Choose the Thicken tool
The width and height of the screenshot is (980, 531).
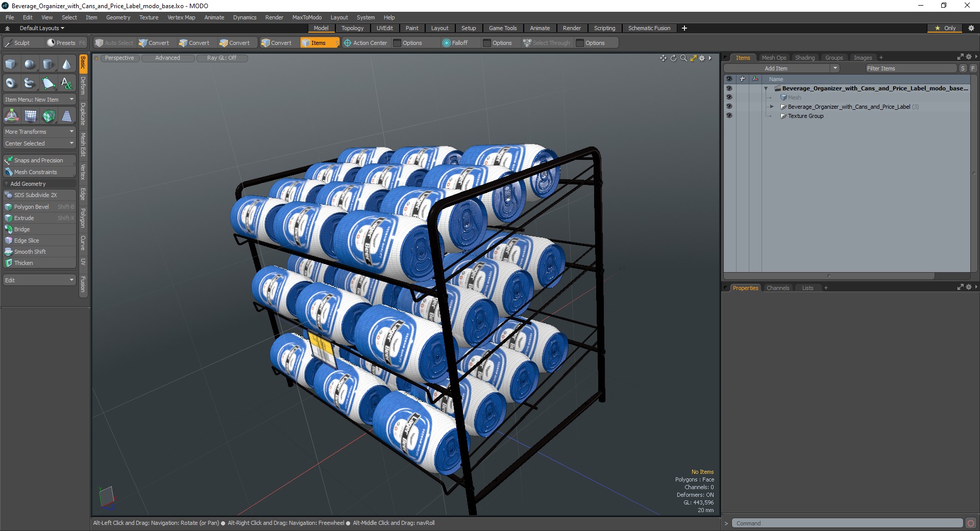40,263
